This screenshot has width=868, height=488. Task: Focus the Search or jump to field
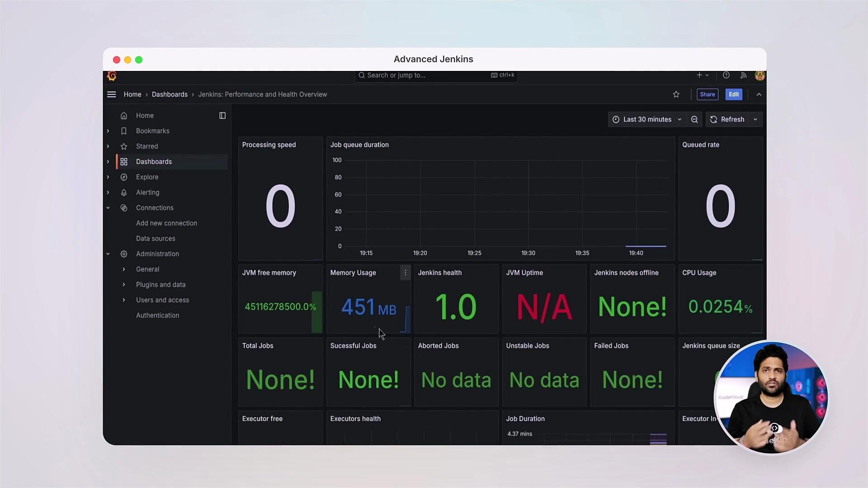pos(436,75)
